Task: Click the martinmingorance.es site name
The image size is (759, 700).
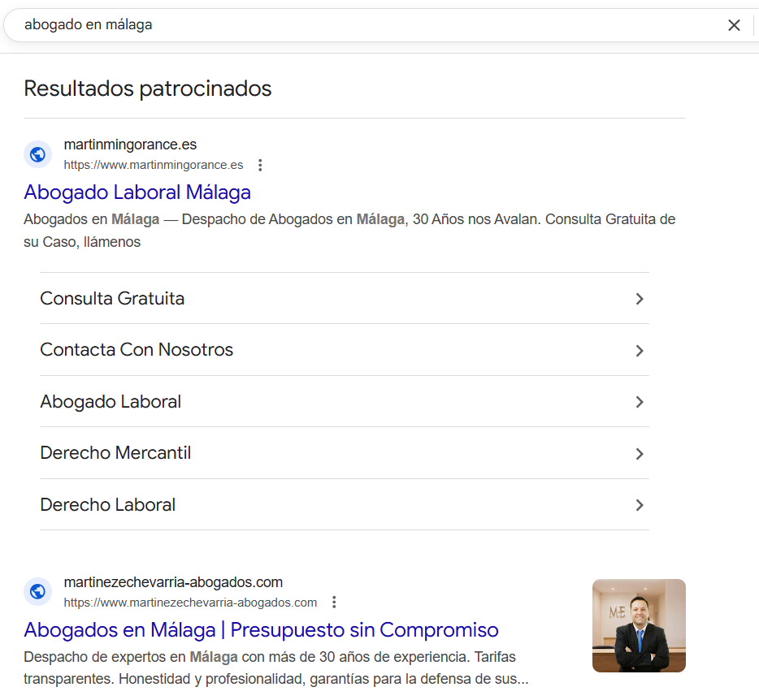Action: click(x=130, y=145)
